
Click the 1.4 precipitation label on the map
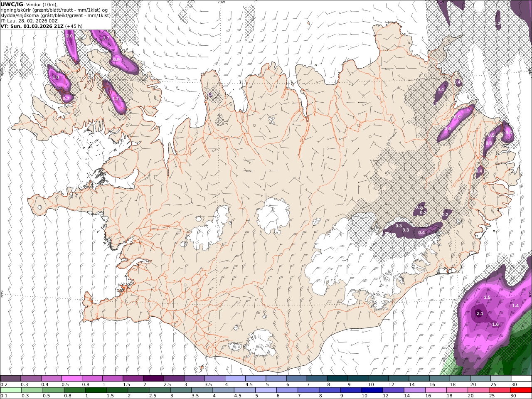pyautogui.click(x=515, y=305)
